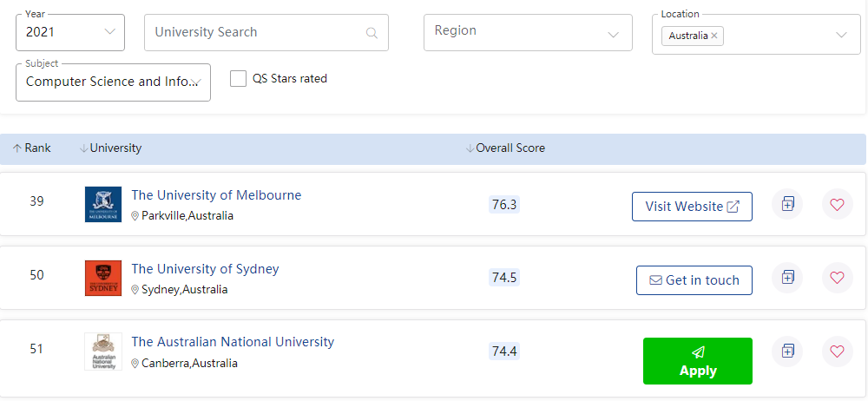
Task: Click Canberra,Australia location text
Action: click(x=189, y=364)
